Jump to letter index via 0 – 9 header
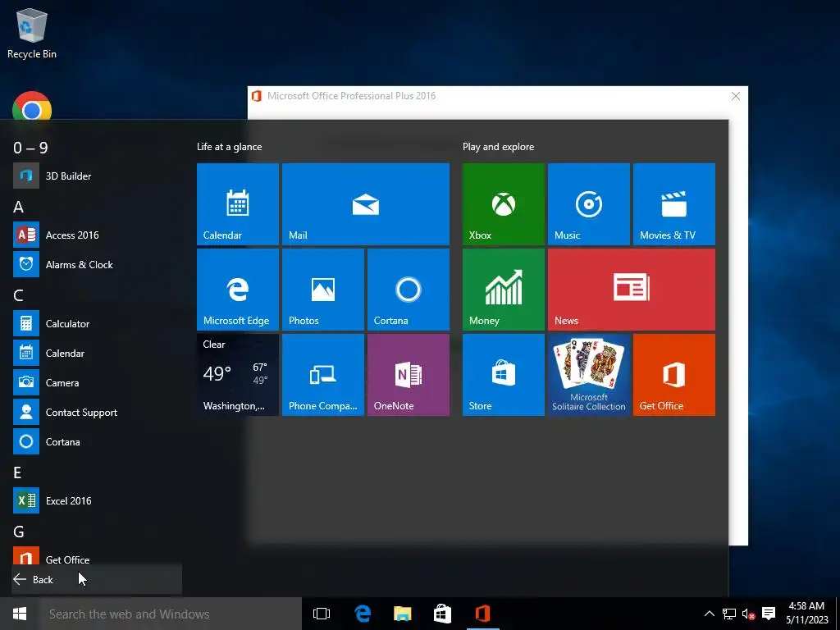The width and height of the screenshot is (840, 630). coord(30,148)
